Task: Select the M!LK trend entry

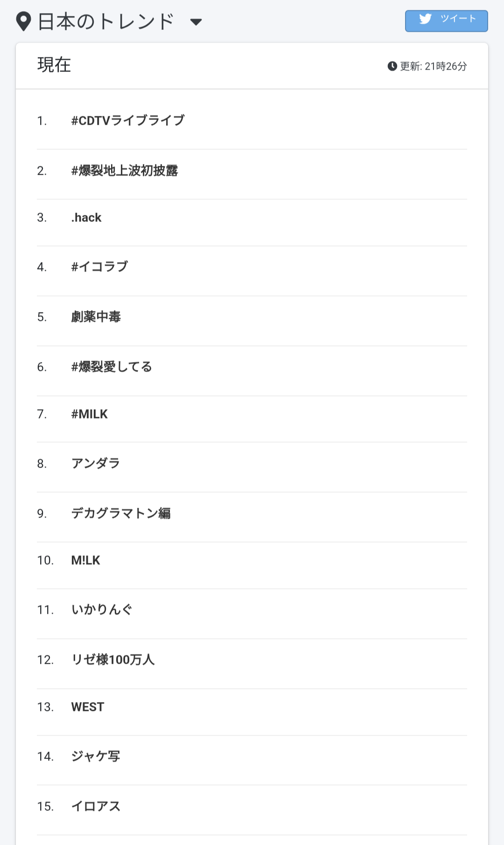Action: 86,561
